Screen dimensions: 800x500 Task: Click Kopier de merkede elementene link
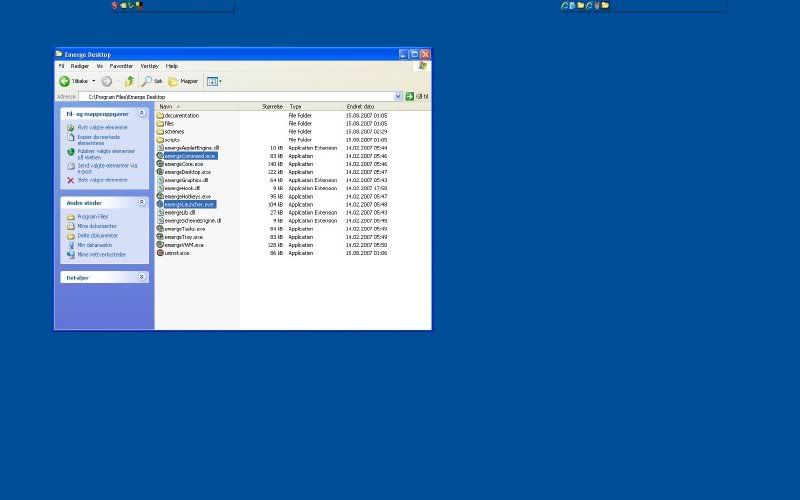pyautogui.click(x=99, y=140)
